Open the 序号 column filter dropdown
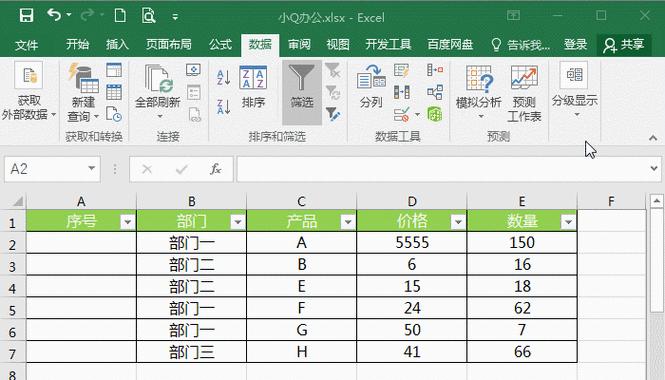This screenshot has width=665, height=380. tap(127, 221)
